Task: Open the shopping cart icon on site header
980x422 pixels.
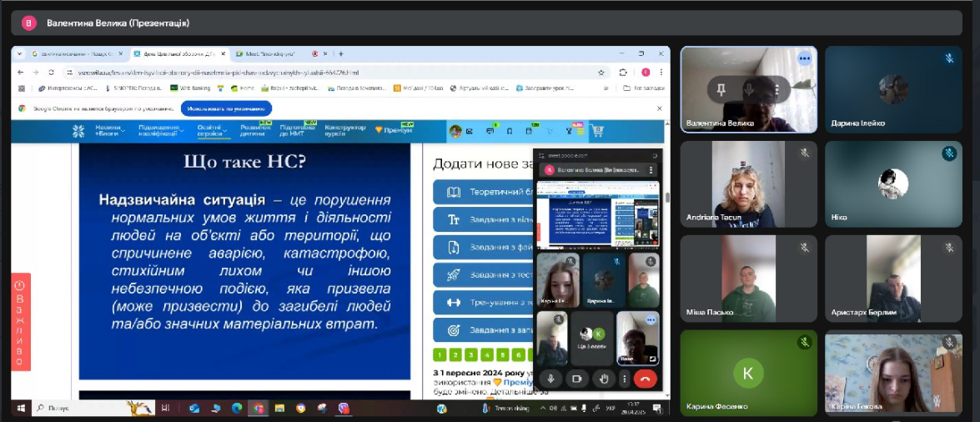Action: click(x=597, y=131)
